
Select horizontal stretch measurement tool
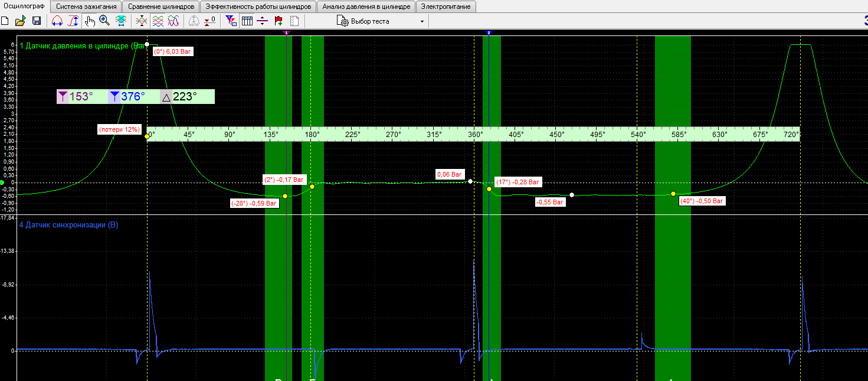point(57,21)
